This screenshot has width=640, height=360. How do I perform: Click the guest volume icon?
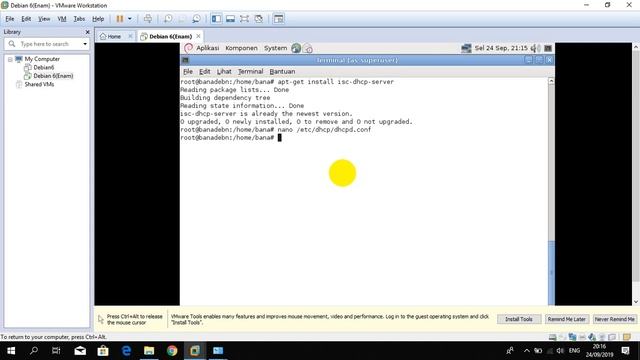[x=535, y=48]
